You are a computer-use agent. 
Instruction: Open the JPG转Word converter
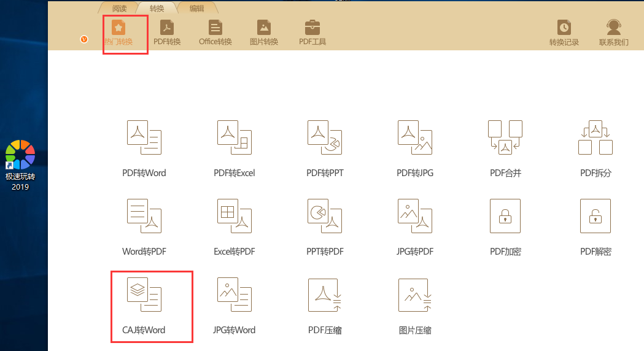(x=234, y=306)
